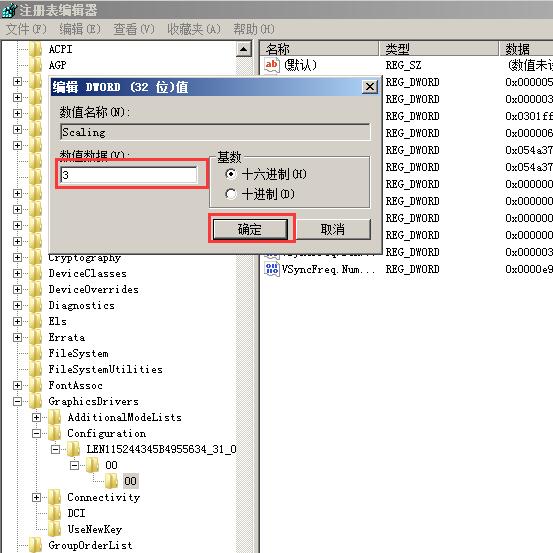Click the Registry Editor title bar icon
Image resolution: width=553 pixels, height=553 pixels.
[9, 10]
